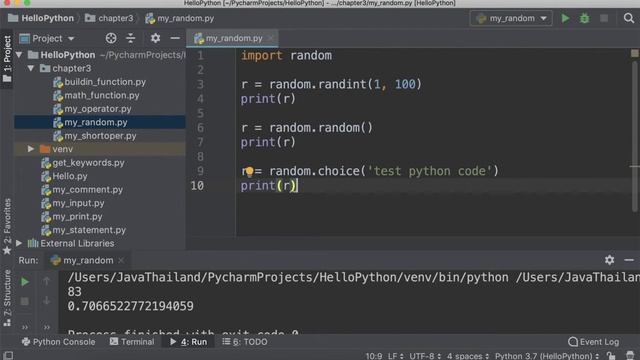Click line number 10 in gutter
This screenshot has height=360, width=640.
tap(197, 186)
